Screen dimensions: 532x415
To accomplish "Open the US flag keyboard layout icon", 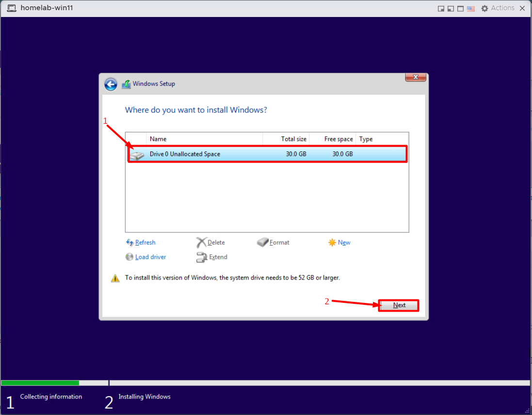I will click(x=470, y=8).
